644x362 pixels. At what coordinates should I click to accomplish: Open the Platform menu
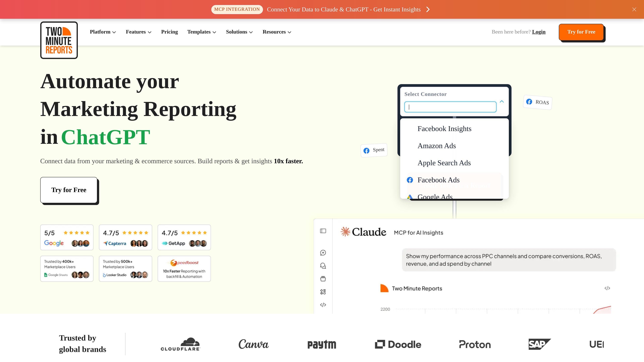(x=103, y=32)
